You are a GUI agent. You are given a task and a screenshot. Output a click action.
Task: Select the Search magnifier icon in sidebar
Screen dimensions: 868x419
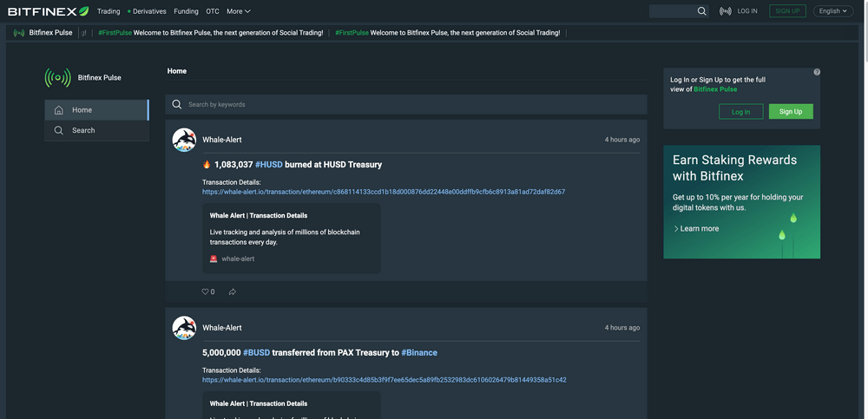tap(59, 131)
